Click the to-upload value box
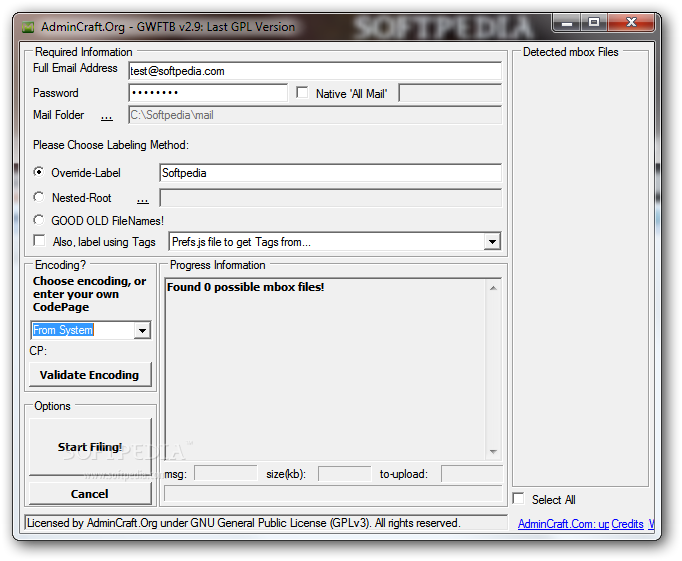 point(471,473)
